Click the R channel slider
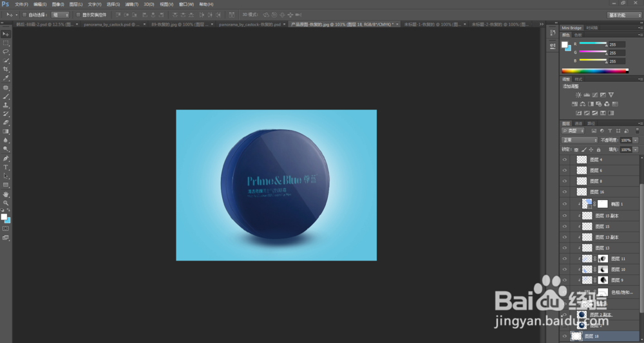Screen dimensions: 644x343 point(593,44)
